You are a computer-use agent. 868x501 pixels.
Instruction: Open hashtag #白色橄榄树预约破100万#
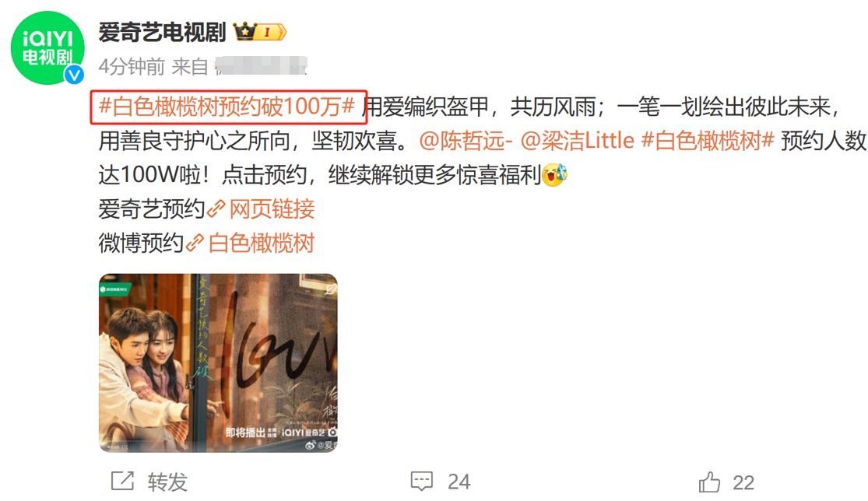point(227,106)
